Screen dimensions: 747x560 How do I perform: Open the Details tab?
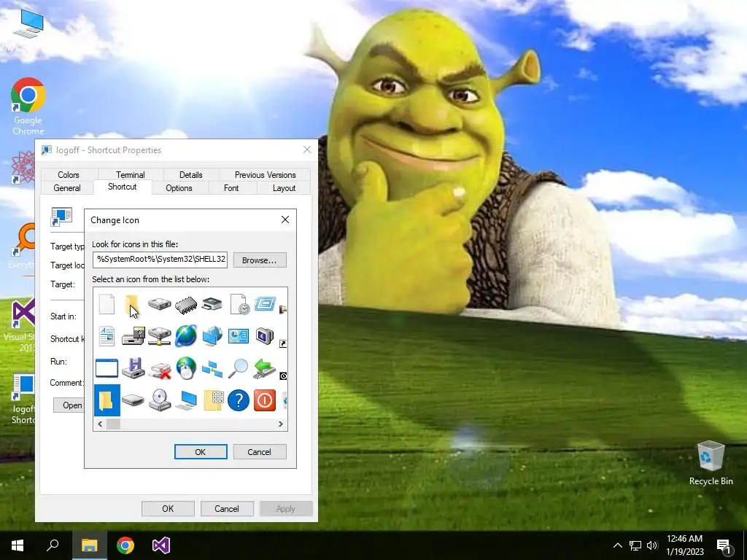190,175
